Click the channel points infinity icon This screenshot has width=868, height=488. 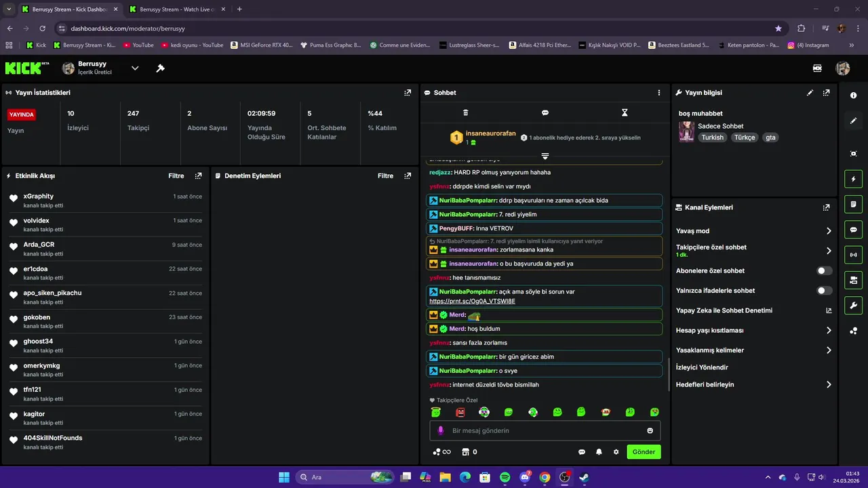442,452
